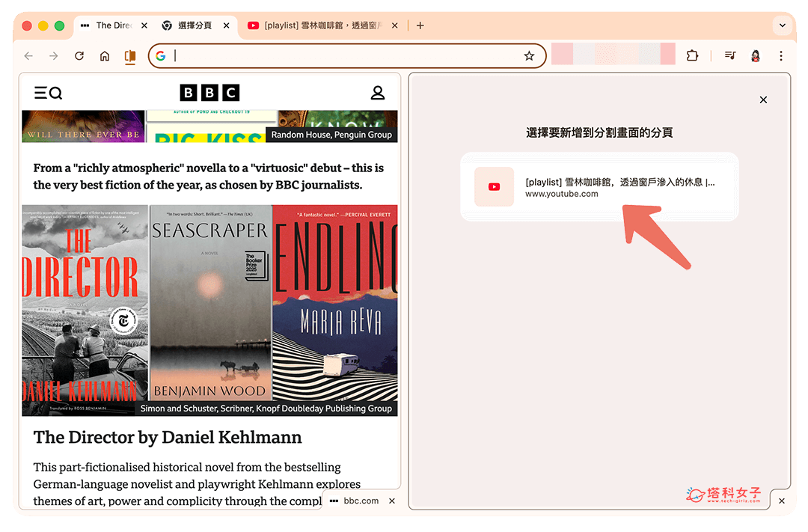This screenshot has height=532, width=808.
Task: Open the three-dot browser menu
Action: (x=781, y=55)
